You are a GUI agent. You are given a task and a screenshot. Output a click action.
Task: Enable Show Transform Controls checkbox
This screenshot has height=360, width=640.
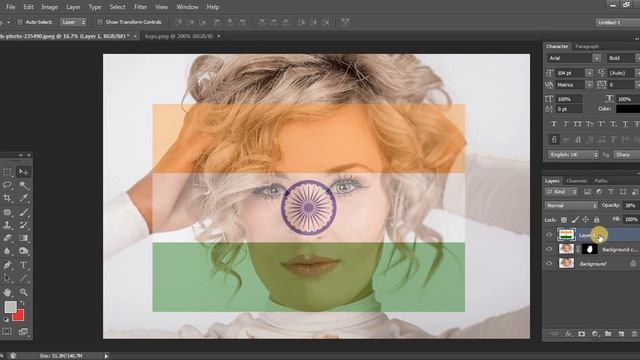[x=100, y=22]
